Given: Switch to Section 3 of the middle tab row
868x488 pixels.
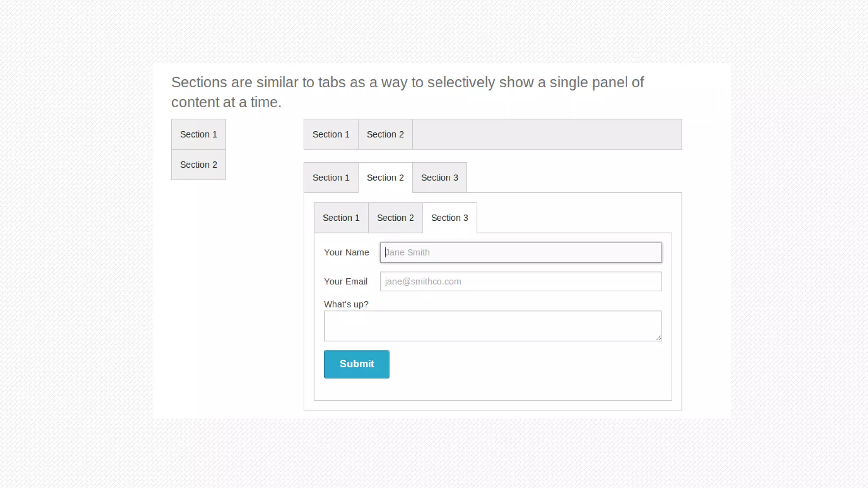Looking at the screenshot, I should (439, 177).
